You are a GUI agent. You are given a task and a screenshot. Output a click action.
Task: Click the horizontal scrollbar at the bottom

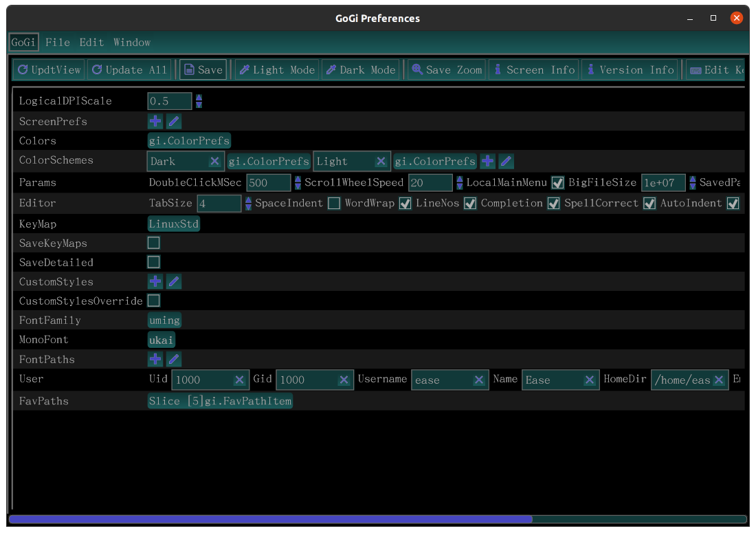click(x=270, y=519)
